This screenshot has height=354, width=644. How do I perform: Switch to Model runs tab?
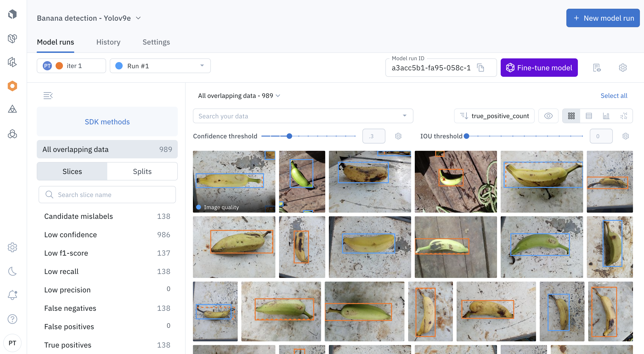55,42
